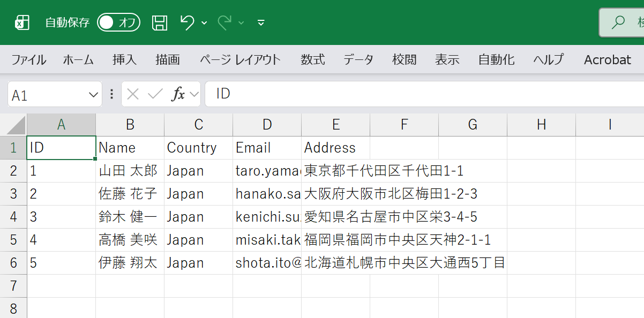Select column E header
This screenshot has width=644, height=318.
335,125
